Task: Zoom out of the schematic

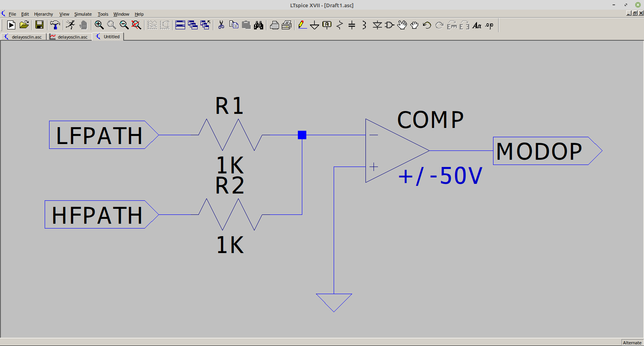Action: [x=124, y=25]
